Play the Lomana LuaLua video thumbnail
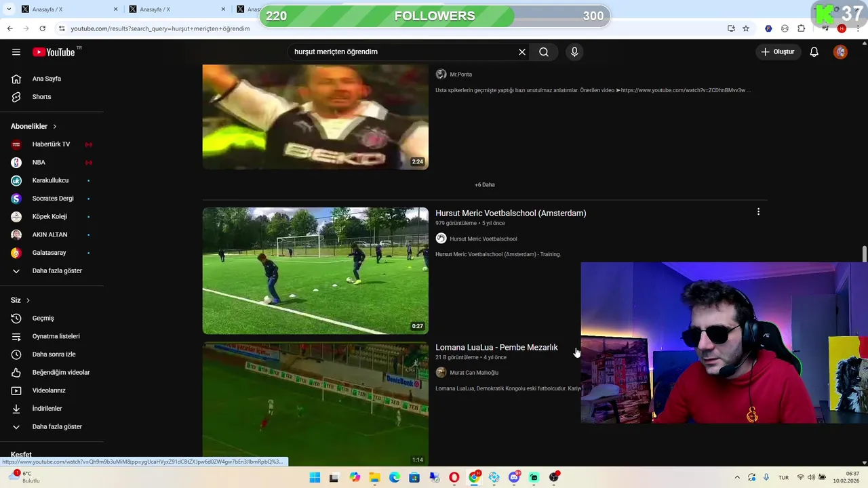This screenshot has width=868, height=488. coord(315,404)
